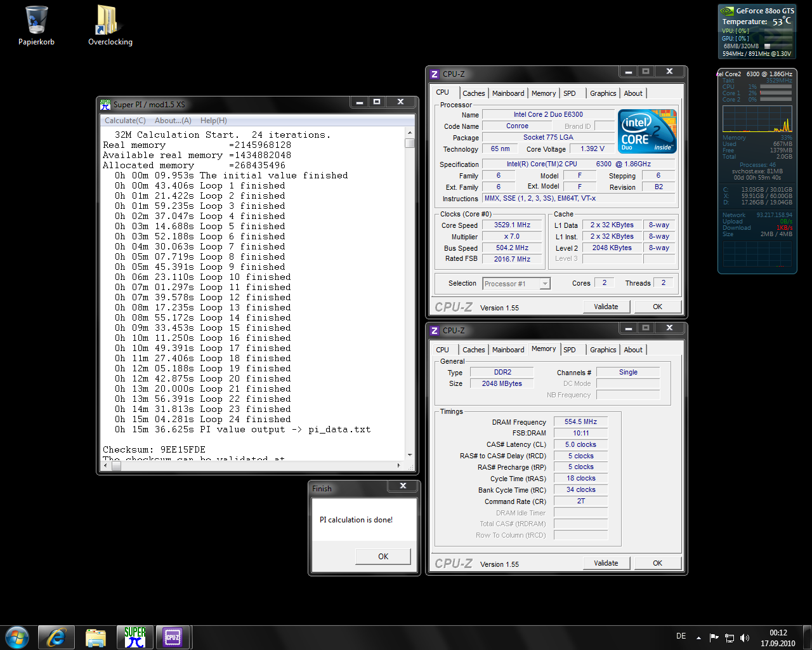Switch to SPD tab in lower CPU-Z
Screen dimensions: 812x650
570,350
